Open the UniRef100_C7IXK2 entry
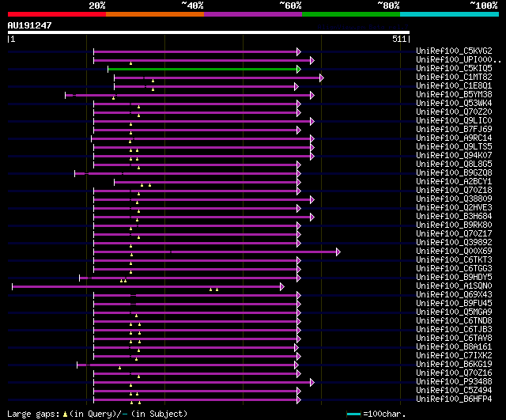The image size is (506, 420). [454, 356]
